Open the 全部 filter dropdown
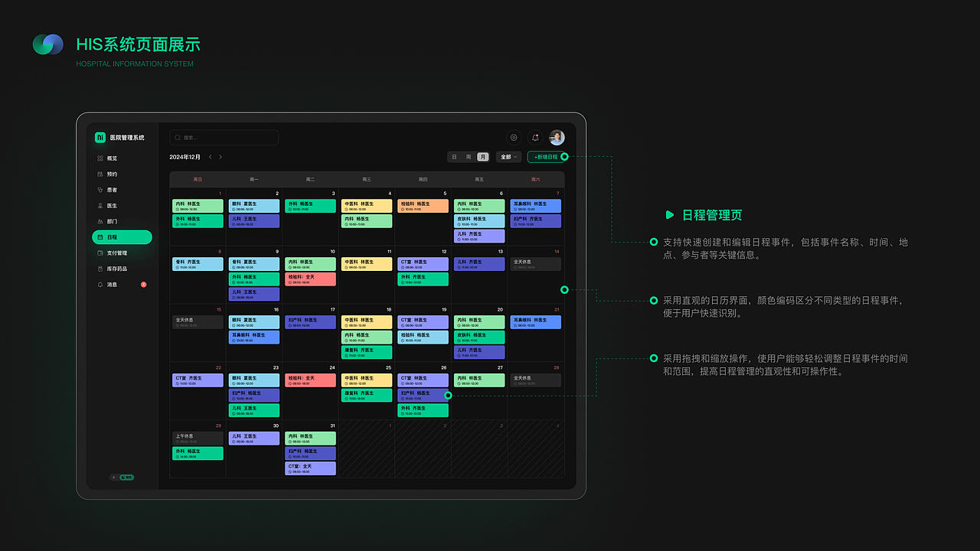 pyautogui.click(x=508, y=156)
